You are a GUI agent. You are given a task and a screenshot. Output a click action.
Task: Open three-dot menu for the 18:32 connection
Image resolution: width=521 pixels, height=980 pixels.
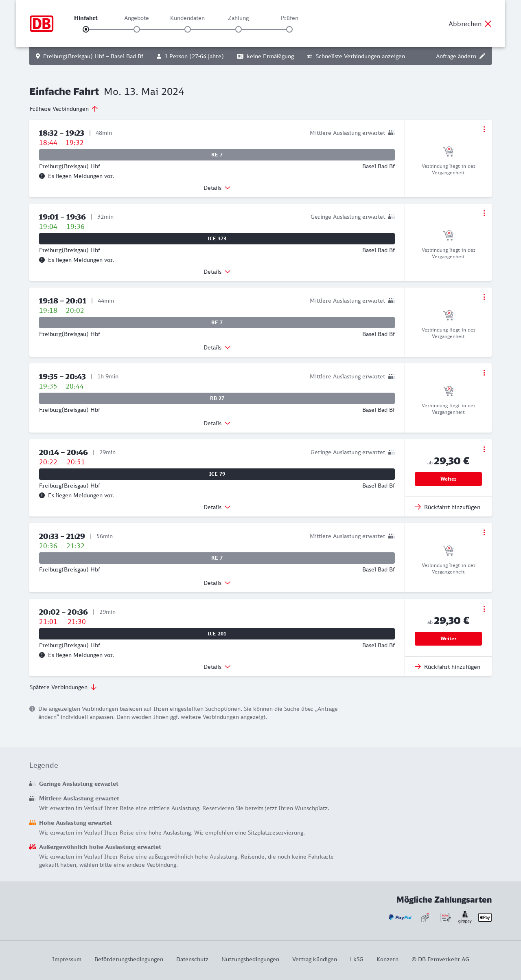(484, 129)
